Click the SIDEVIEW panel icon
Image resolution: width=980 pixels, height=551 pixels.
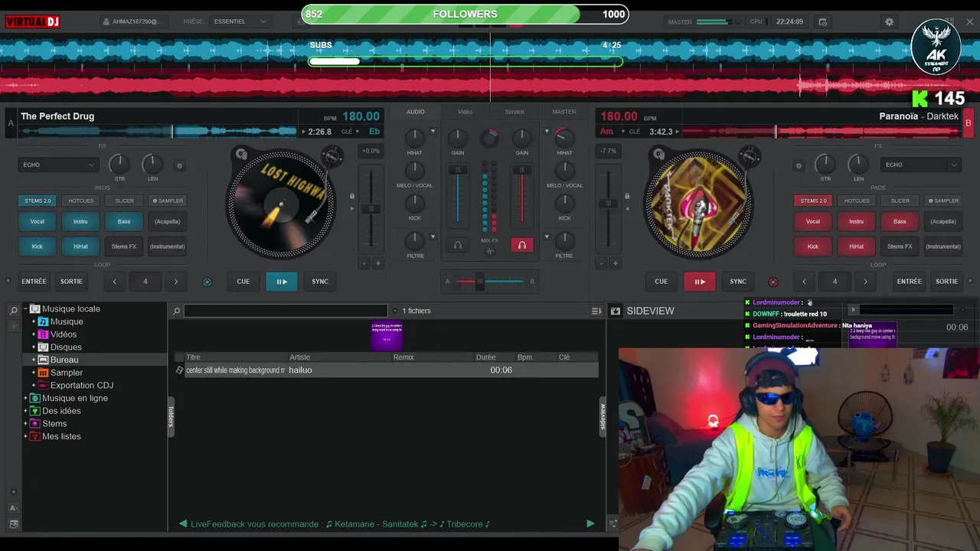click(x=615, y=311)
